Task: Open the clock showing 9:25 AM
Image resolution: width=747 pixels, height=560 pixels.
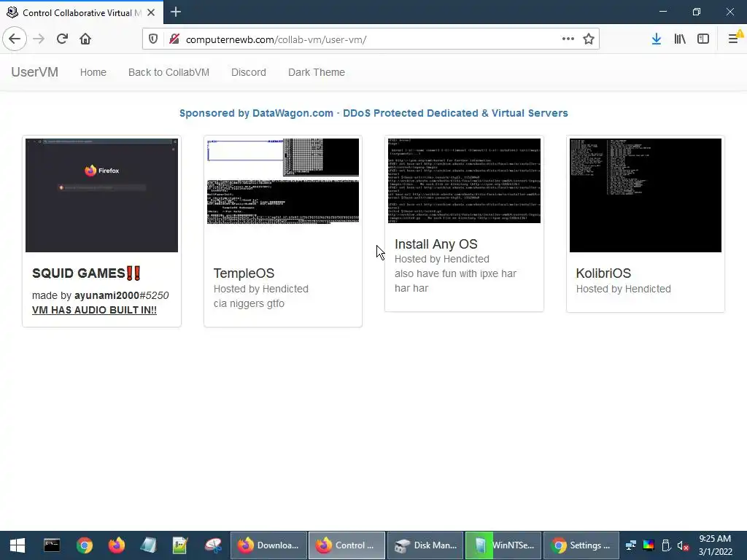Action: [715, 545]
